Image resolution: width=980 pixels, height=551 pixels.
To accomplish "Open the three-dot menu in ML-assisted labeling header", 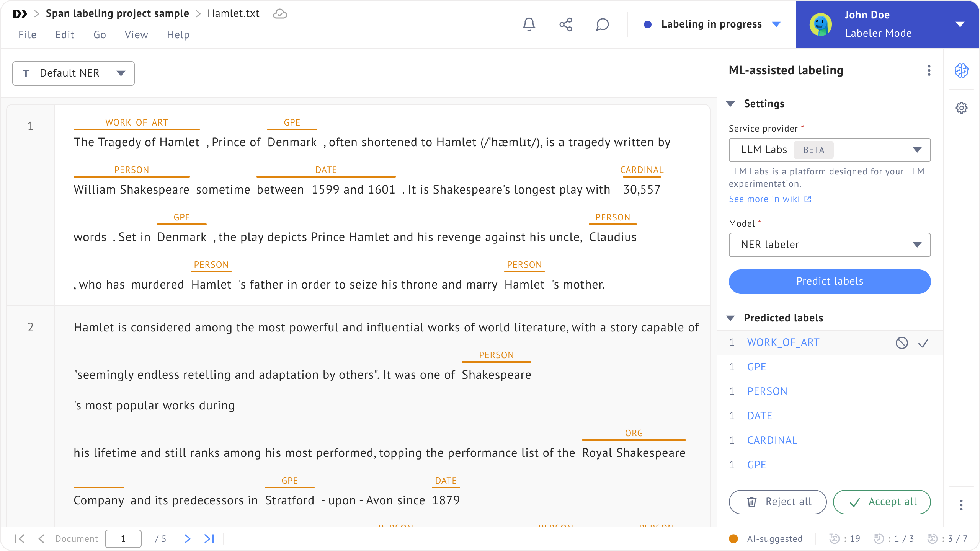I will coord(928,70).
